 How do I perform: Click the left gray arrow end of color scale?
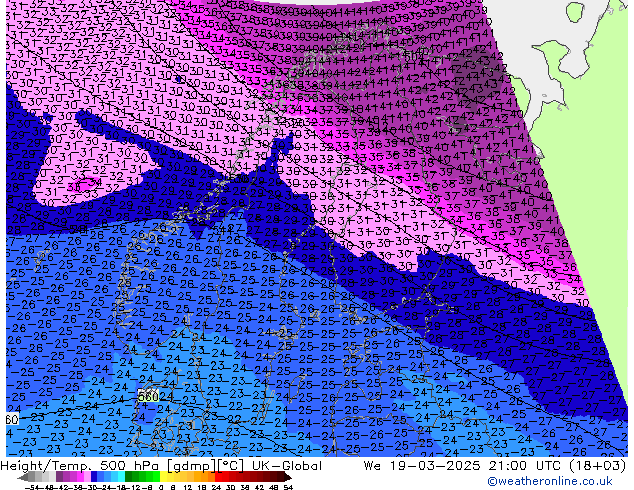click(23, 478)
